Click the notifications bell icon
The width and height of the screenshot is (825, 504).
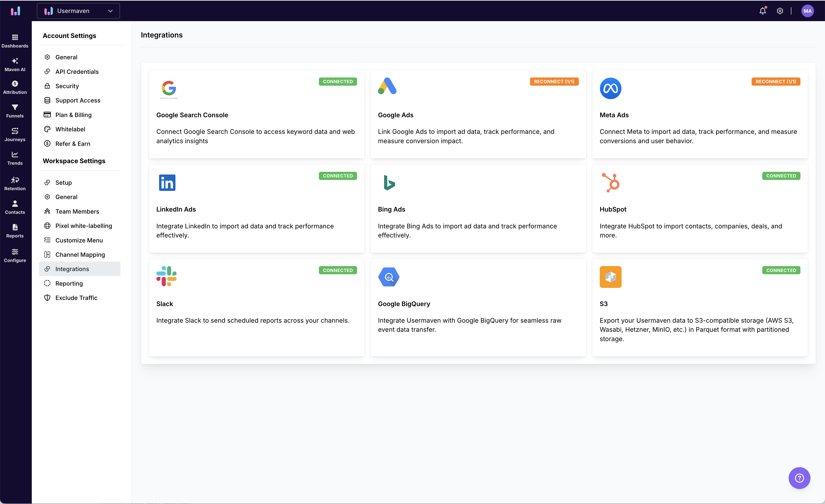762,11
